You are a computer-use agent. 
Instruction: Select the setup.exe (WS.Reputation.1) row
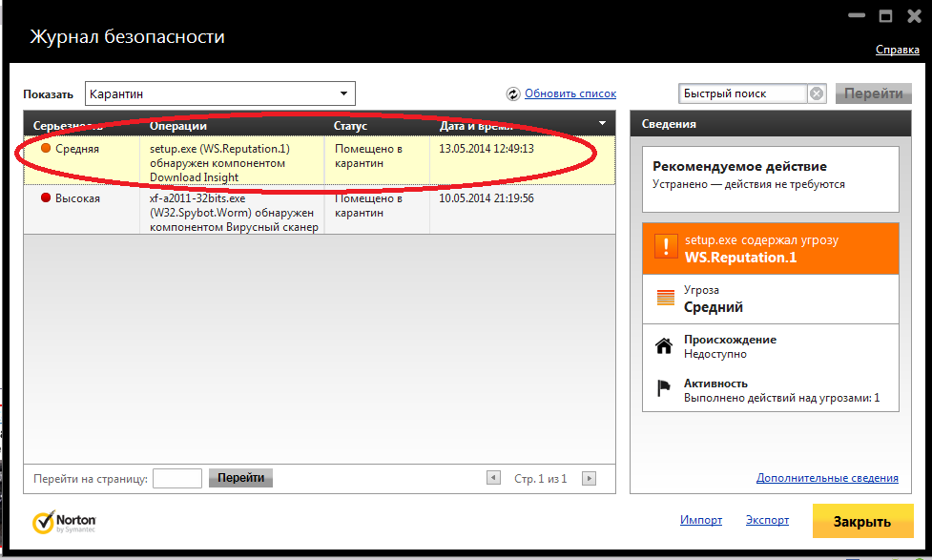[320, 160]
